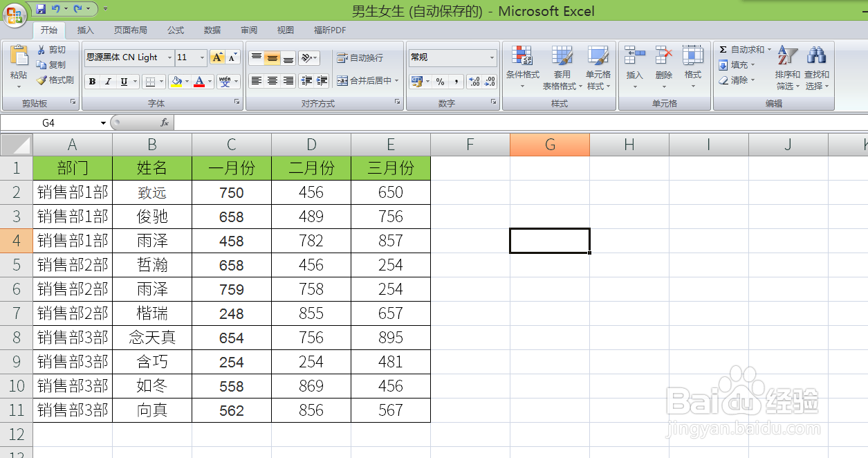
Task: Expand the Name Box dropdown arrow
Action: coord(103,122)
